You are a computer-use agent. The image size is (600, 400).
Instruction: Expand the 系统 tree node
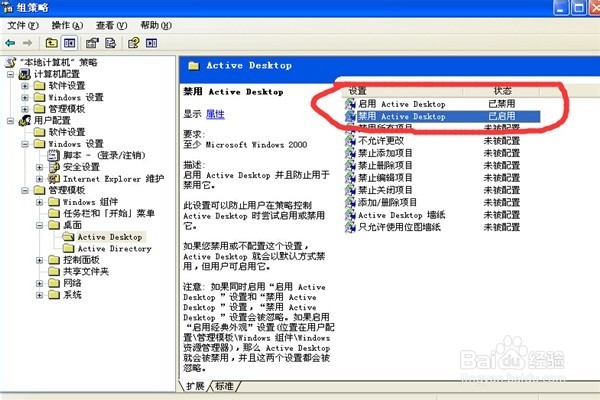point(39,295)
